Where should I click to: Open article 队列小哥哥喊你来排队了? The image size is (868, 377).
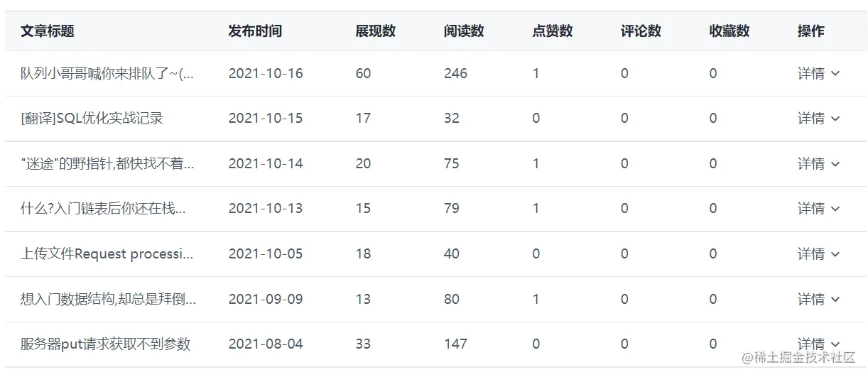[107, 73]
